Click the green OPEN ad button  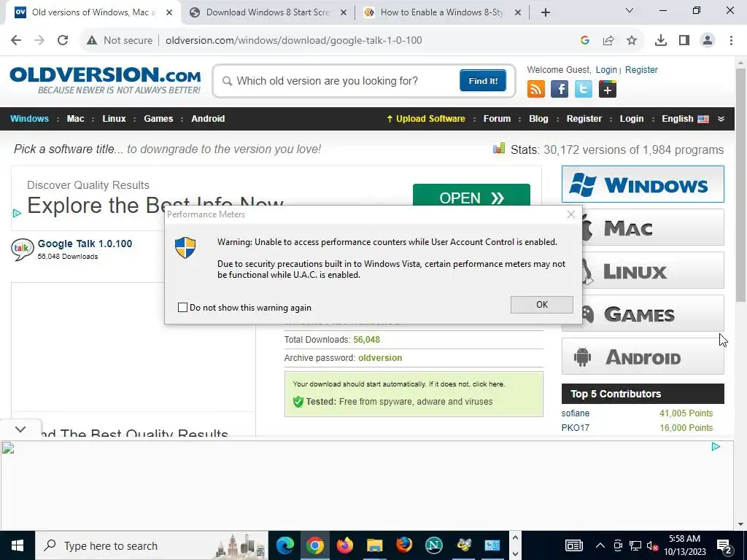tap(471, 196)
